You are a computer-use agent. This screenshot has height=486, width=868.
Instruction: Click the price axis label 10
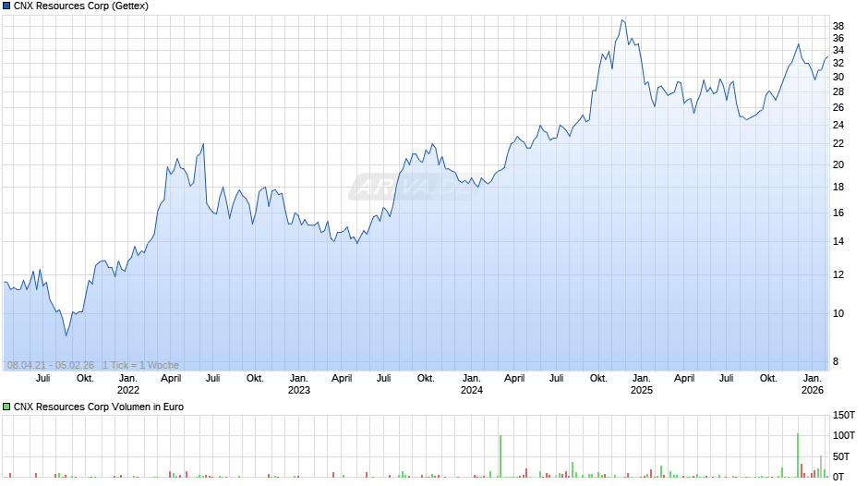[838, 313]
